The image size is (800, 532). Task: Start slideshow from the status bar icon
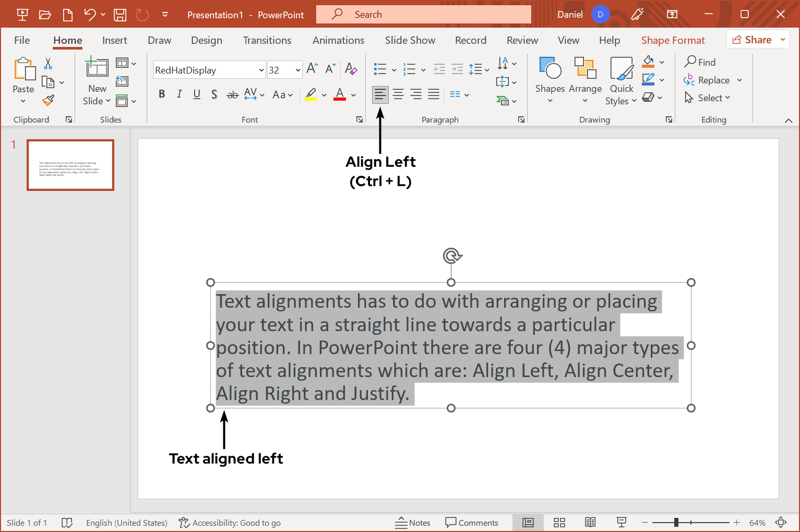coord(622,523)
